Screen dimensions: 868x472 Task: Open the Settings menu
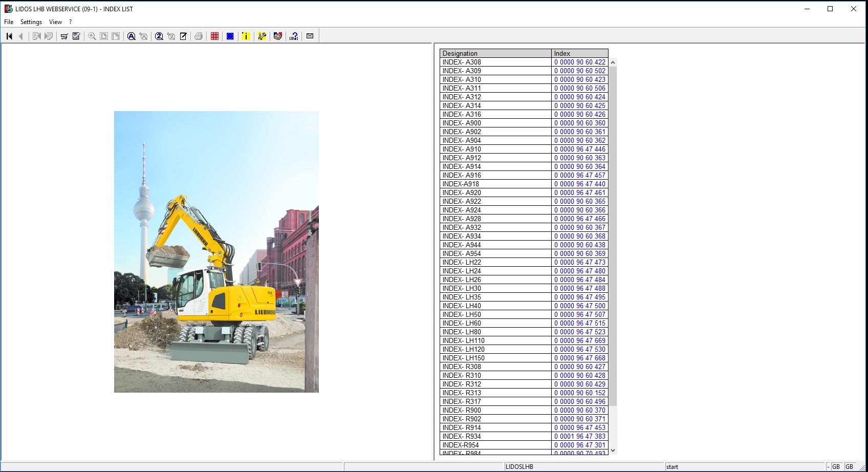[31, 22]
